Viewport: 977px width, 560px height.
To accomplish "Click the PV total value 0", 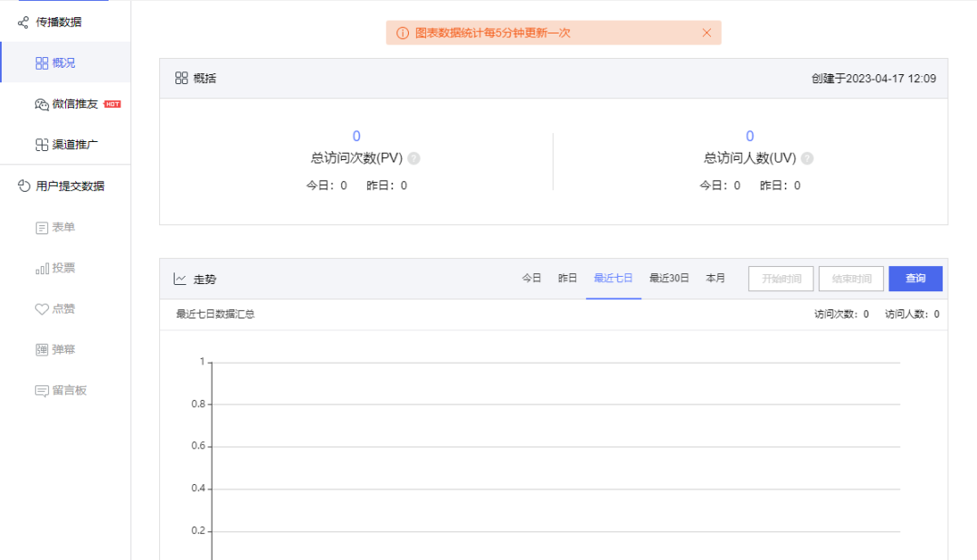I will click(356, 136).
